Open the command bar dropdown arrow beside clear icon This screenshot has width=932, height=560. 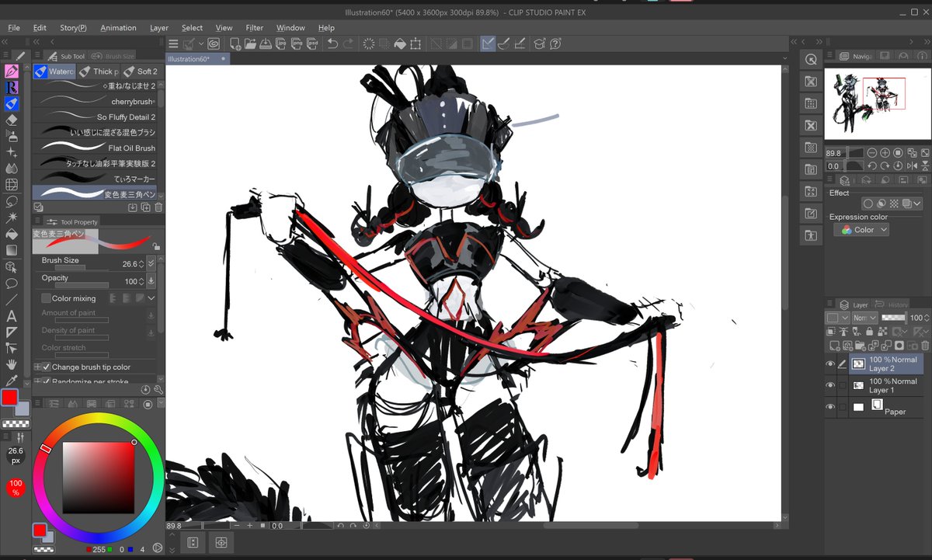(201, 44)
